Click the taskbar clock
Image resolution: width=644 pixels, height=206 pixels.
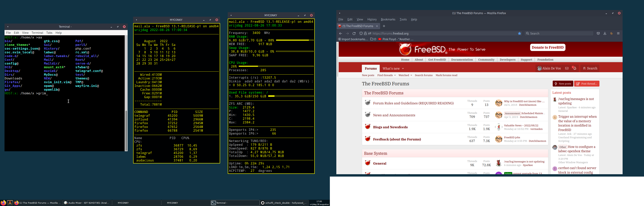[319, 203]
